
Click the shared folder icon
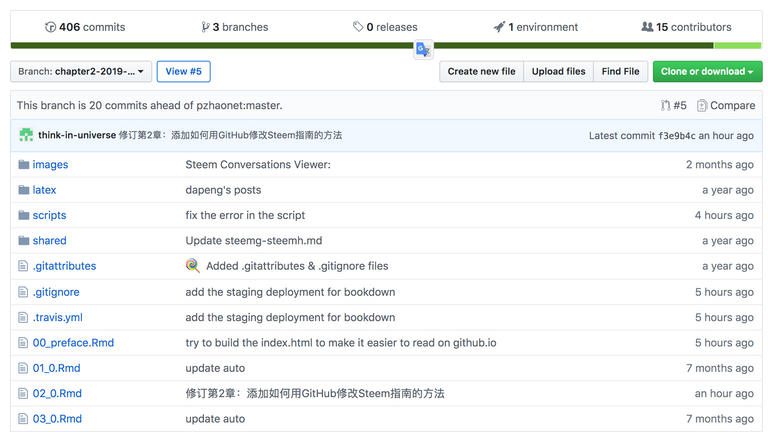[x=24, y=240]
